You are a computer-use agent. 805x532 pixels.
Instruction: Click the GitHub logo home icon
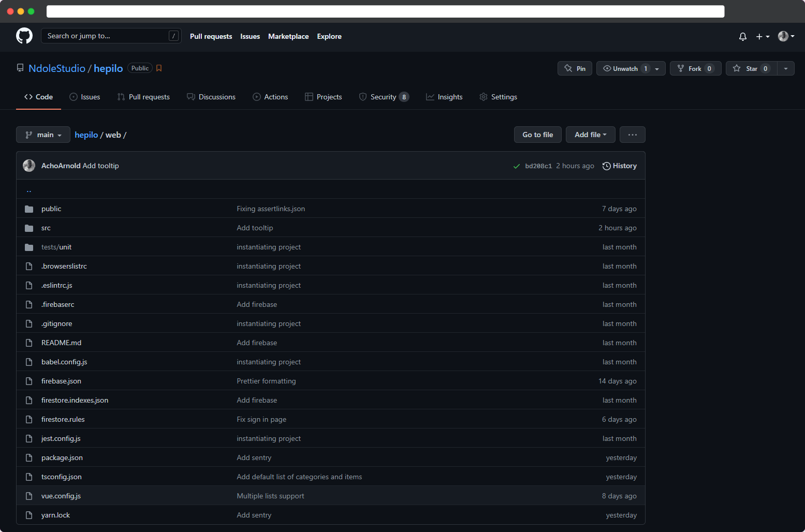24,36
